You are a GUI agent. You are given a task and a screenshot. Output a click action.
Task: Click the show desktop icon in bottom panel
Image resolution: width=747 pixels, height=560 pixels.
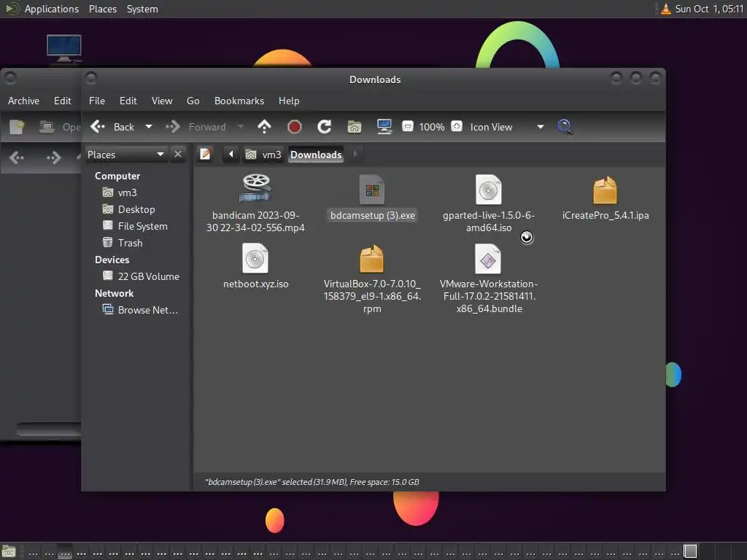(9, 551)
